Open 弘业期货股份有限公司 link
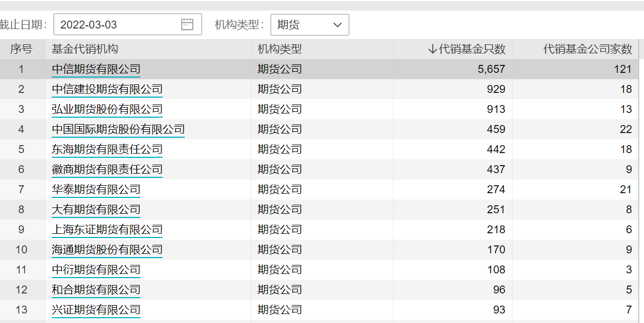644x323 pixels. click(107, 109)
